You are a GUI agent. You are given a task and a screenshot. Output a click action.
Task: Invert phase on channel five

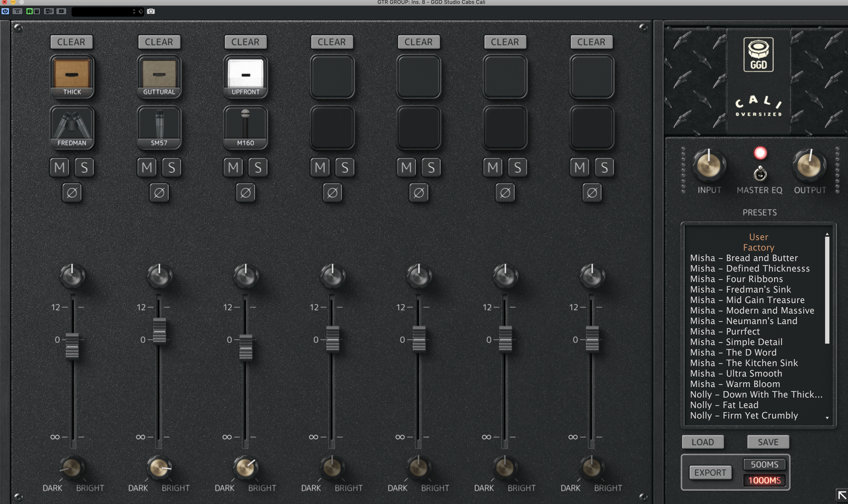pyautogui.click(x=419, y=193)
